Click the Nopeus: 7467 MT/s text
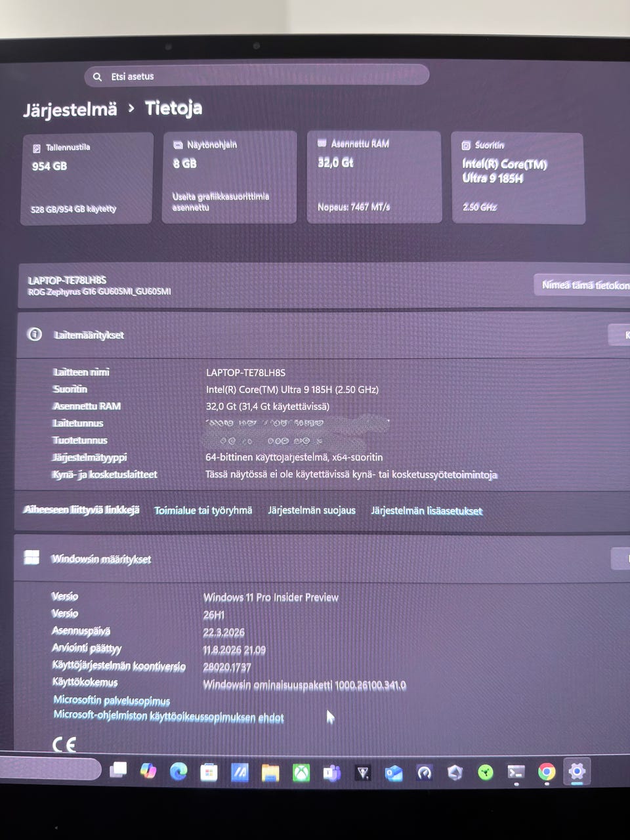 tap(354, 207)
